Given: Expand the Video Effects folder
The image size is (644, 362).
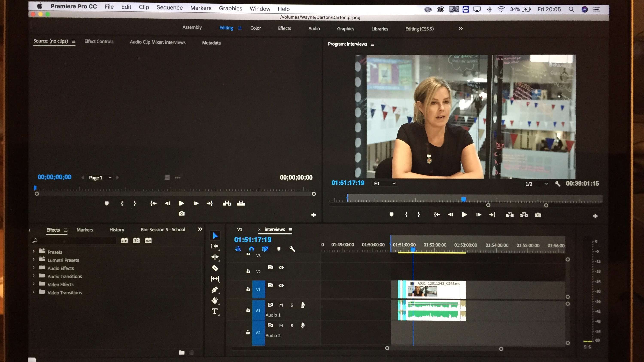Looking at the screenshot, I should pos(33,283).
